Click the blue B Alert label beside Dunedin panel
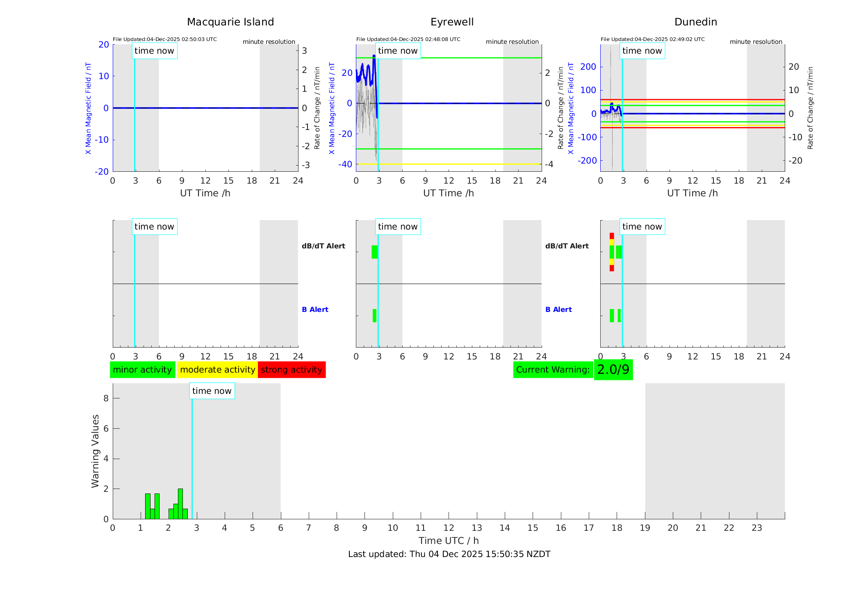 tap(558, 309)
